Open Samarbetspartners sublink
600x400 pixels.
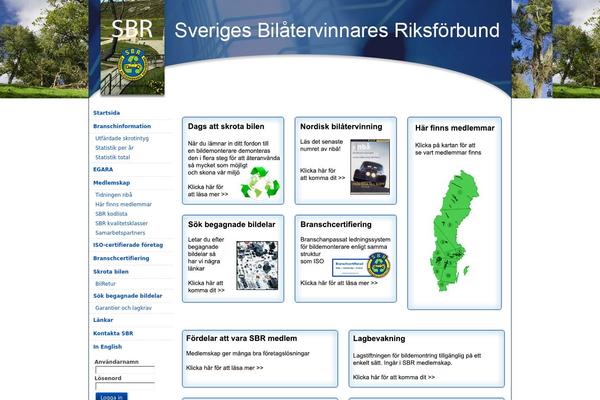pyautogui.click(x=120, y=233)
